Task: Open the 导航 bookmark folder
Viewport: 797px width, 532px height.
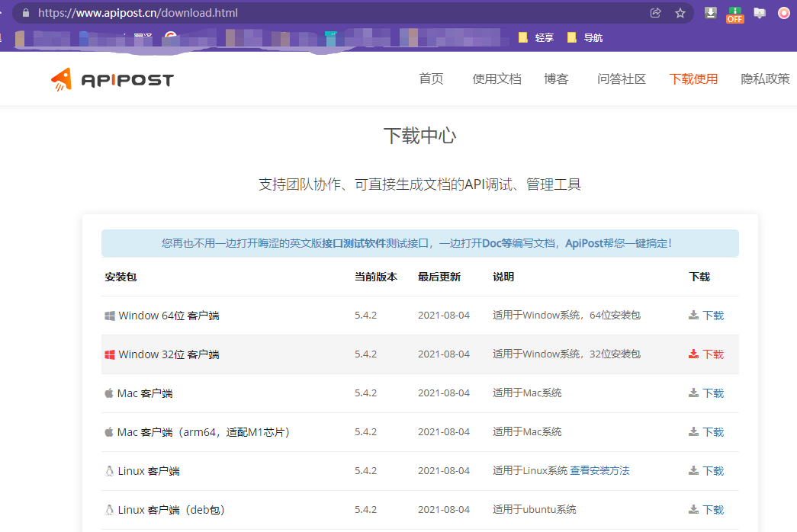Action: [585, 37]
